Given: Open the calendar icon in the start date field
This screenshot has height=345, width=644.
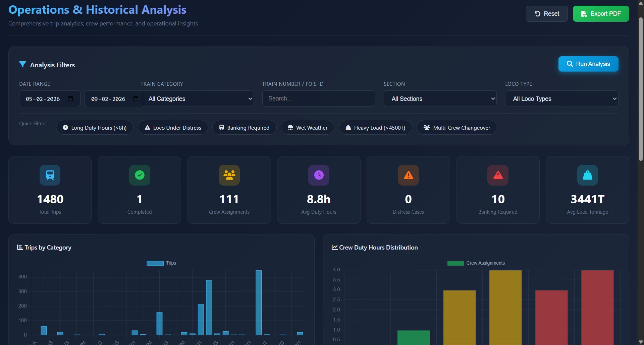Looking at the screenshot, I should pyautogui.click(x=70, y=98).
